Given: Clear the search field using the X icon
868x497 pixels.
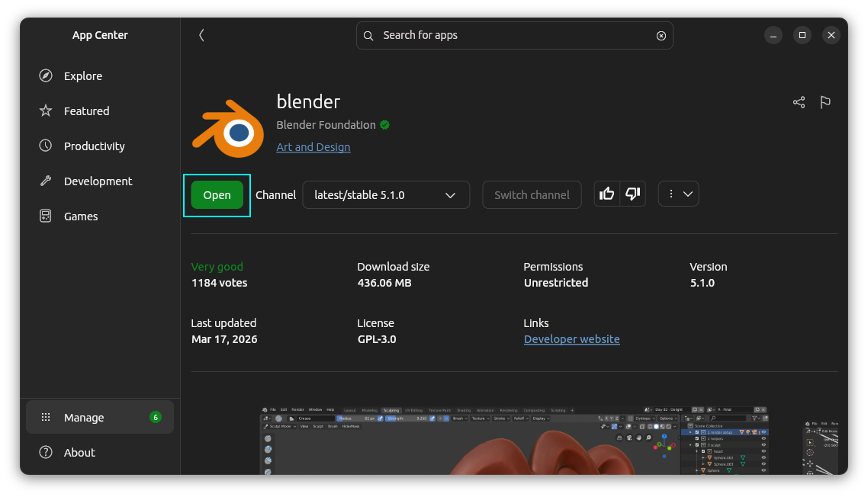Looking at the screenshot, I should pyautogui.click(x=661, y=35).
